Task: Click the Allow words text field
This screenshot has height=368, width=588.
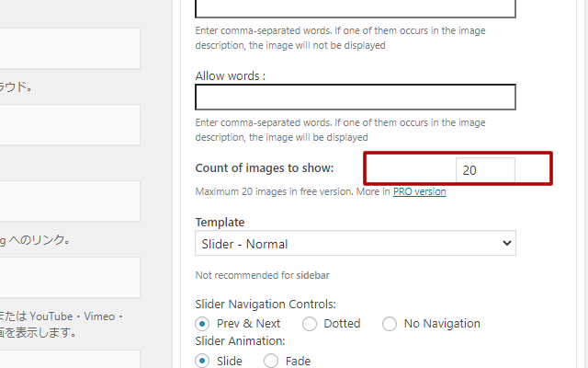Action: pyautogui.click(x=356, y=98)
